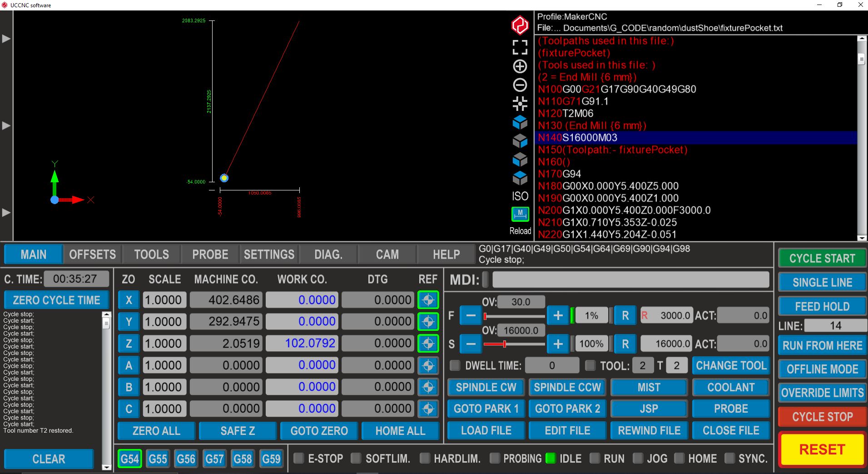Select the cube view icon with the blue right face

coord(520,141)
